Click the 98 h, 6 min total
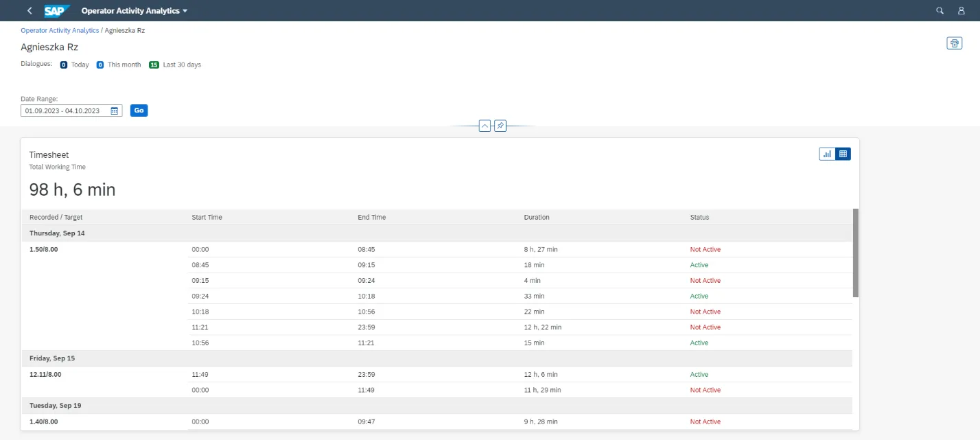 (x=72, y=189)
